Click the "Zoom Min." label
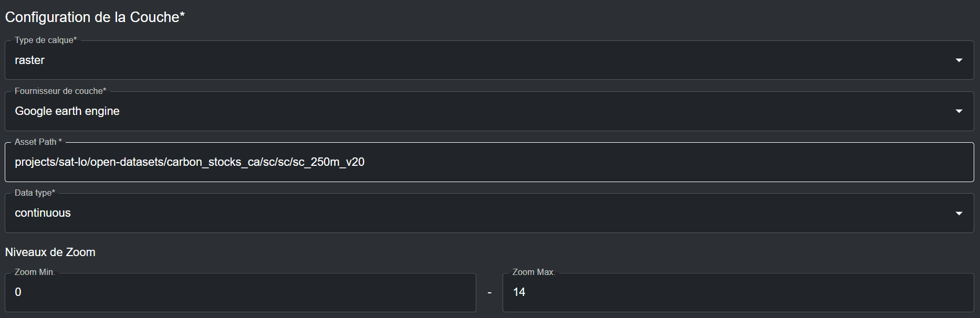This screenshot has height=318, width=980. (35, 272)
